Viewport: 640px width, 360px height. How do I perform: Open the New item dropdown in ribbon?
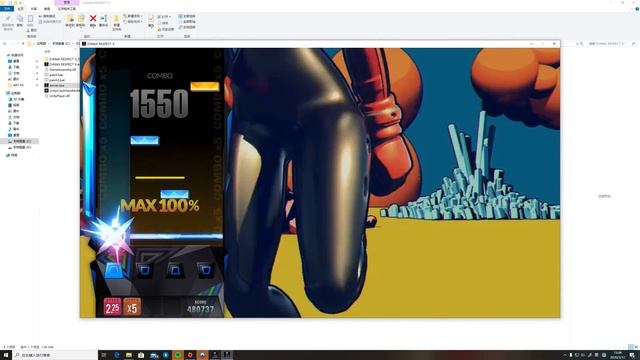(133, 16)
